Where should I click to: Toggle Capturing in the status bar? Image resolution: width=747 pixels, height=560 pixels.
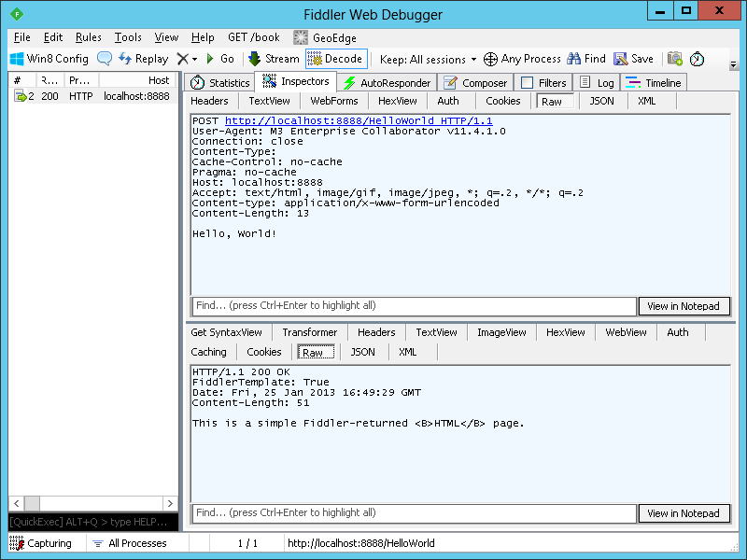[x=40, y=543]
